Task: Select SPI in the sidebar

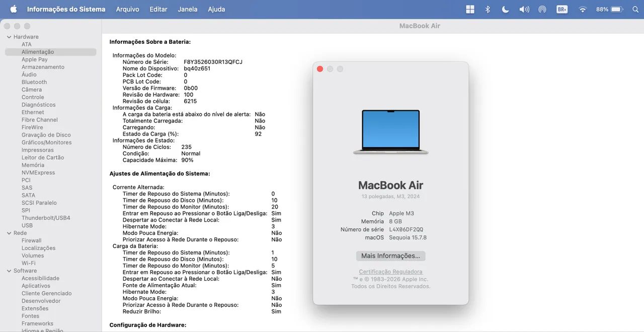Action: [x=26, y=211]
